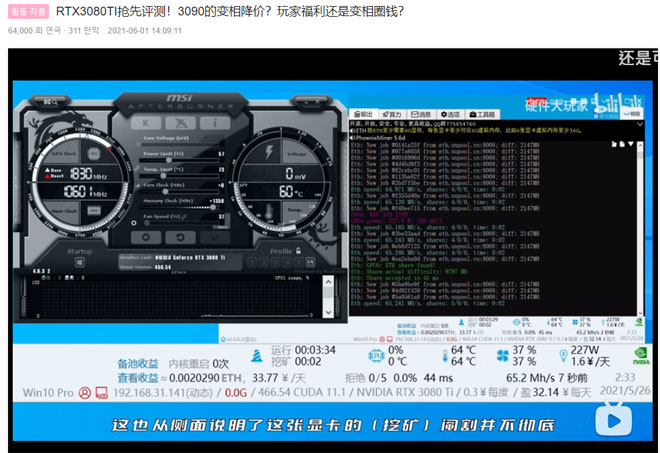Click monitoring graph scroll down arrow
Screen dimensions: 660x453
click(x=328, y=312)
